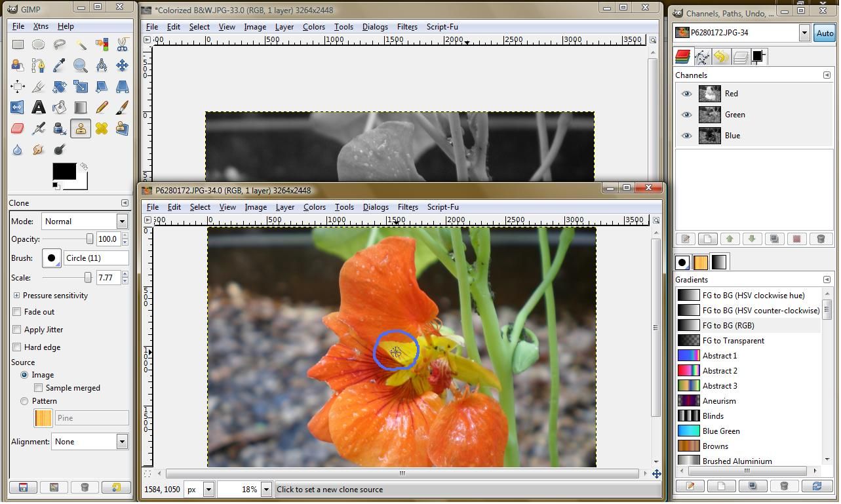Enable the Hard edge option for Clone
841x504 pixels.
point(16,346)
